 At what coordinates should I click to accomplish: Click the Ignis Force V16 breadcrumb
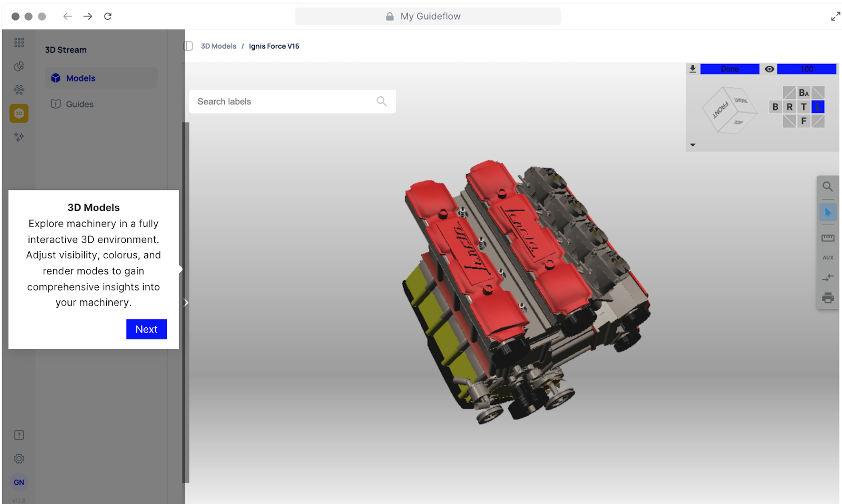tap(274, 46)
